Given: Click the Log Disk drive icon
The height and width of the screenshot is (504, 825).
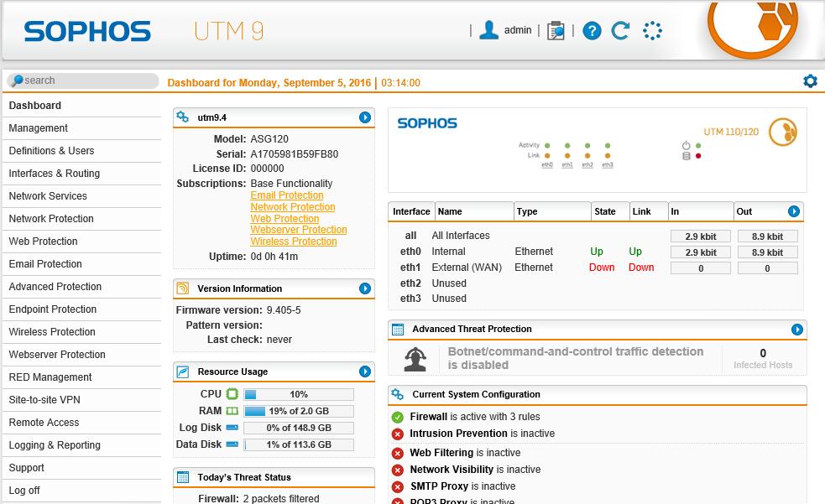Looking at the screenshot, I should tap(232, 428).
